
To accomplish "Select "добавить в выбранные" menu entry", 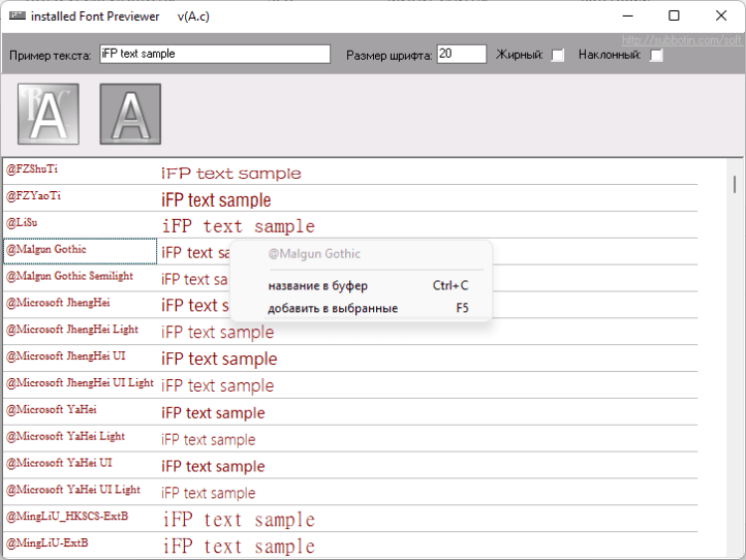I will pos(332,308).
